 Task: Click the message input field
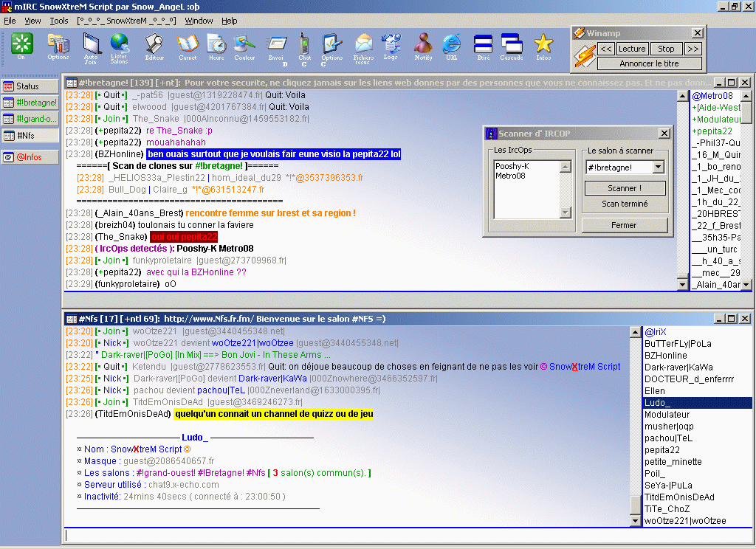(408, 536)
